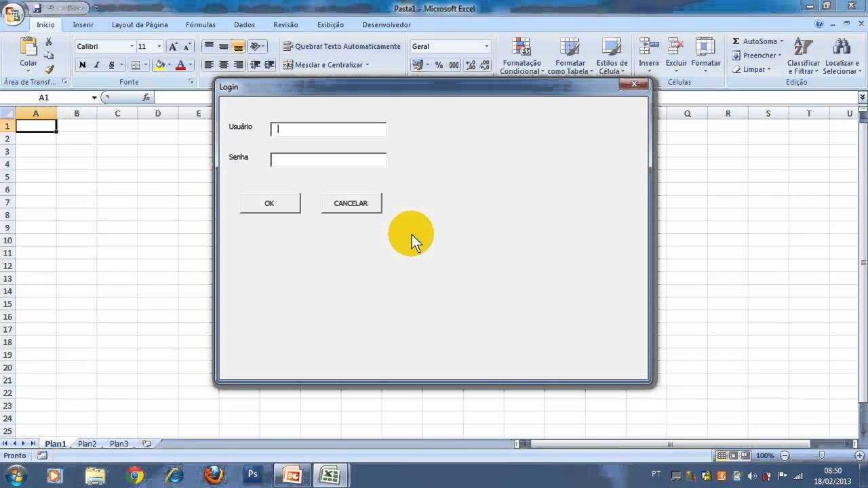Screen dimensions: 868x488
Task: Pick the yellow fill color button
Action: click(x=159, y=65)
